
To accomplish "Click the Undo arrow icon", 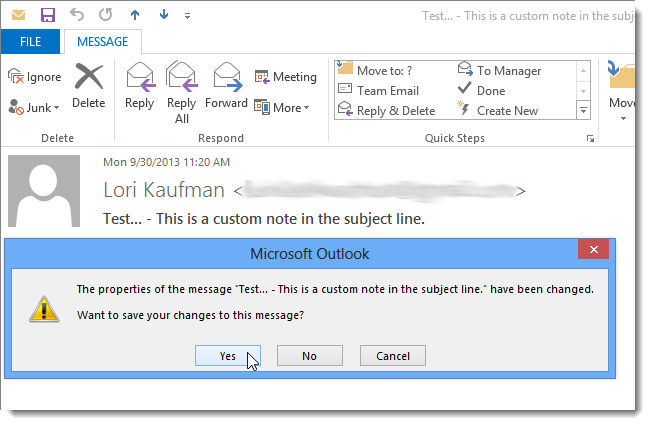I will pos(77,15).
